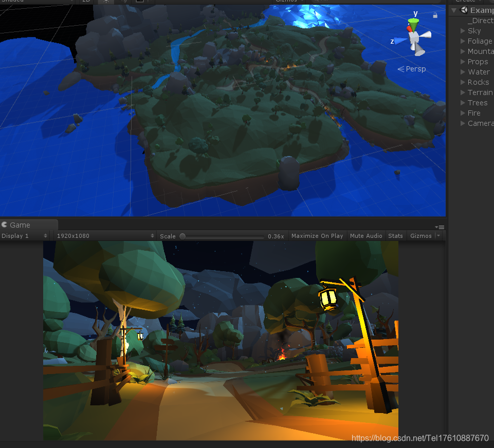Click the gray center cube of scene gizmo
The image size is (494, 448).
click(414, 39)
